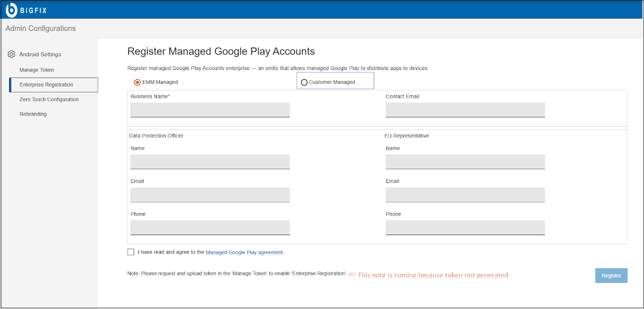The height and width of the screenshot is (309, 644).
Task: Click the BigFix logo icon
Action: click(x=12, y=10)
